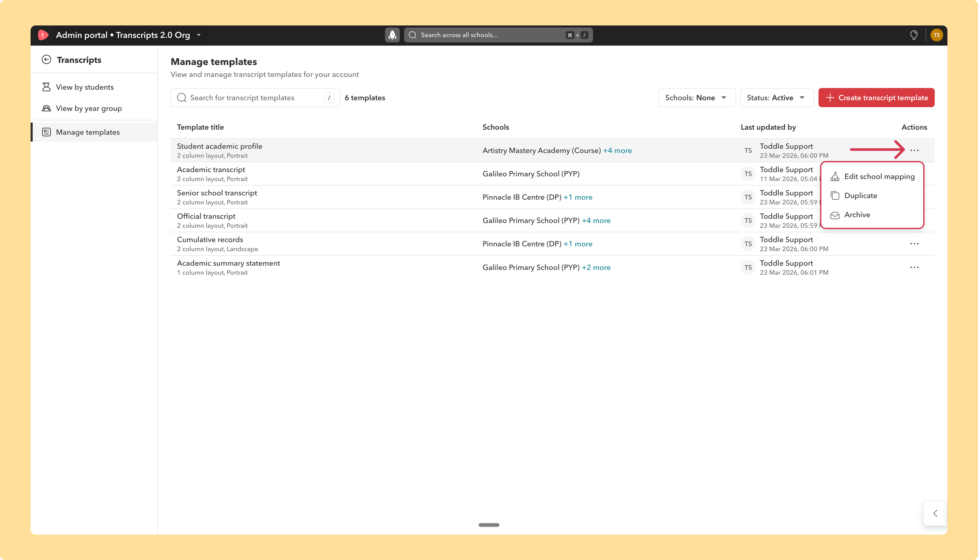This screenshot has height=560, width=978.
Task: Click the horizontal scrollbar handle at the bottom
Action: [489, 525]
